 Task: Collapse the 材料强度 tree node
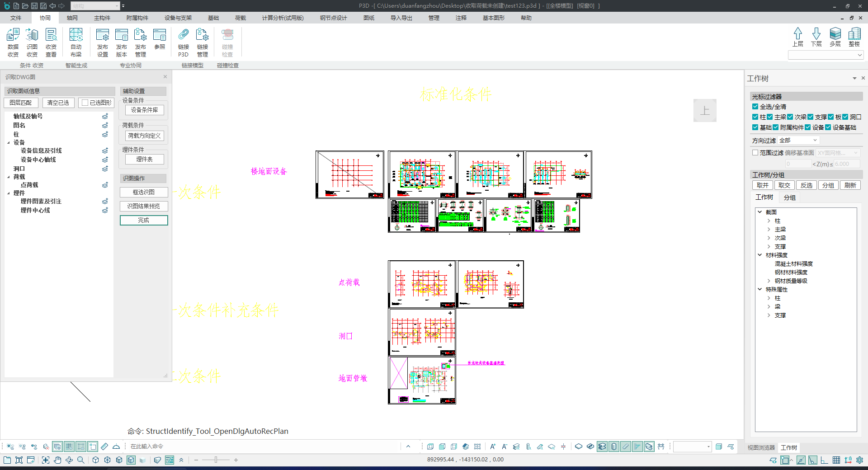point(760,255)
